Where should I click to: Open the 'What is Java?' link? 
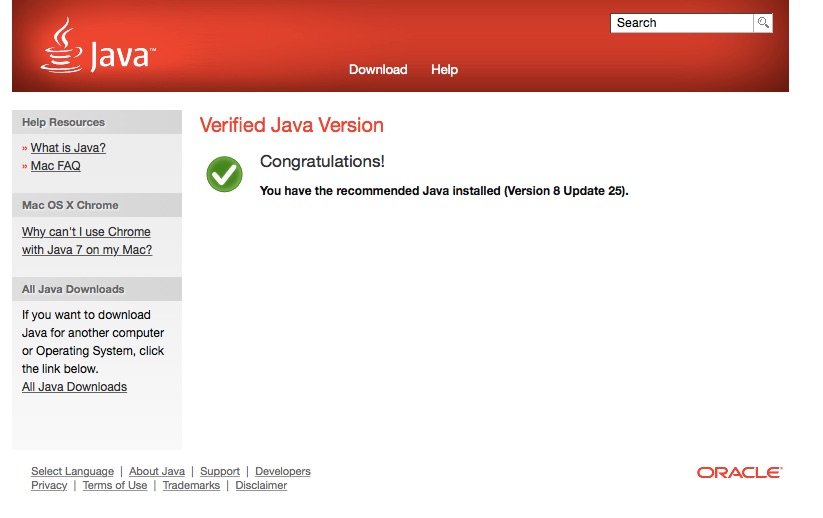(68, 148)
